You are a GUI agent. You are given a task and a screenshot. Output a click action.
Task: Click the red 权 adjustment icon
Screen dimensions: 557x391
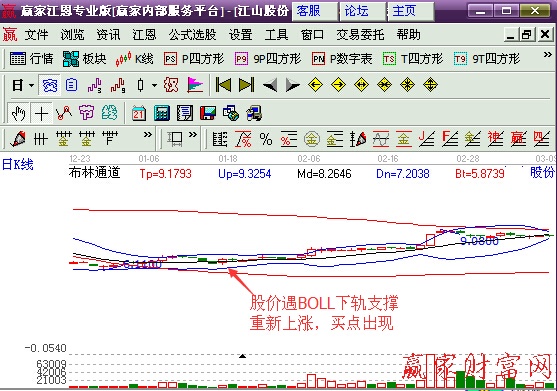point(171,85)
